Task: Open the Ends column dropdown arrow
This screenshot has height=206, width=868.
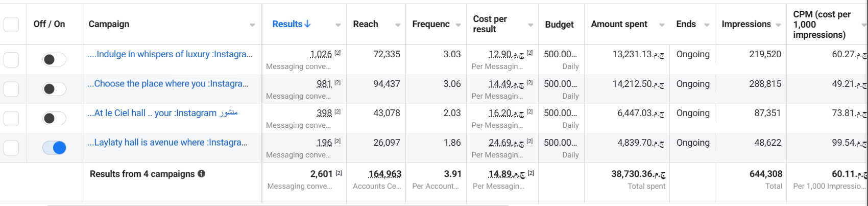Action: (707, 25)
